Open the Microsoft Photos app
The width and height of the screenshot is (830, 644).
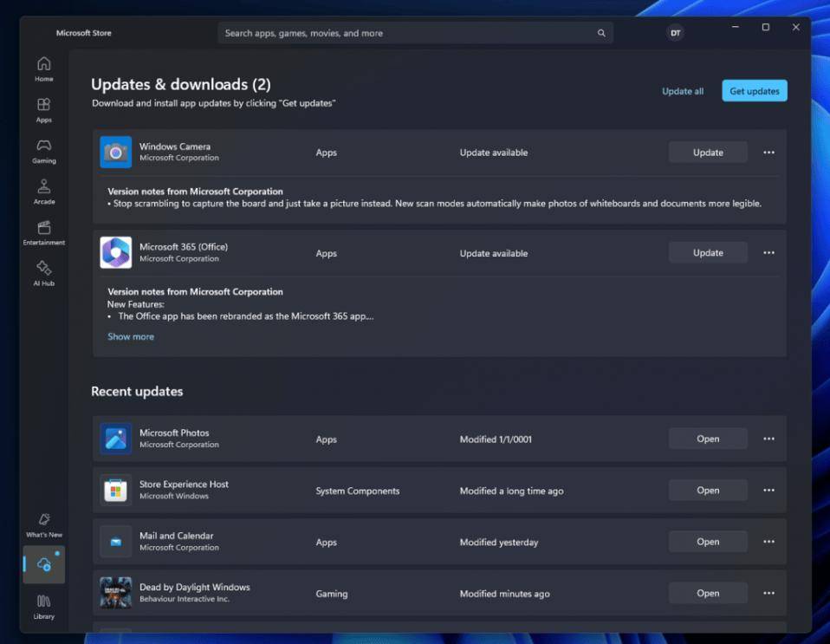(708, 439)
